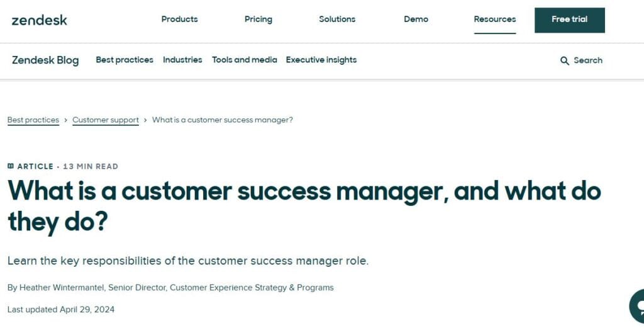Screen dimensions: 644x331
Task: Expand the Solutions navigation menu
Action: (337, 20)
